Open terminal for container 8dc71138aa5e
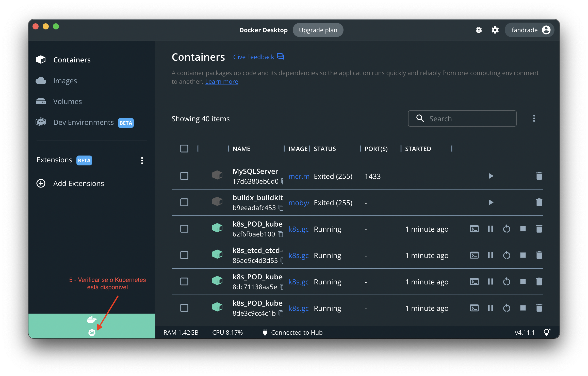The height and width of the screenshot is (376, 588). coord(474,282)
